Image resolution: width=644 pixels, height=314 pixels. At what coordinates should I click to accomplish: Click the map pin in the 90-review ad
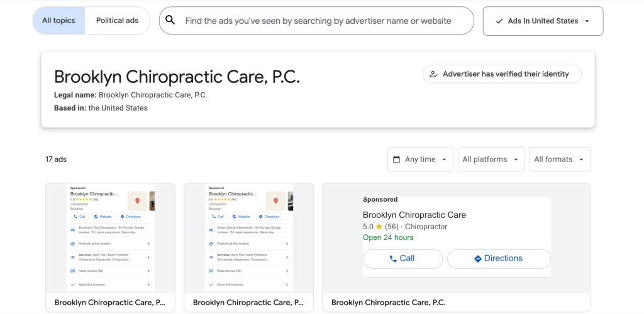[x=276, y=201]
